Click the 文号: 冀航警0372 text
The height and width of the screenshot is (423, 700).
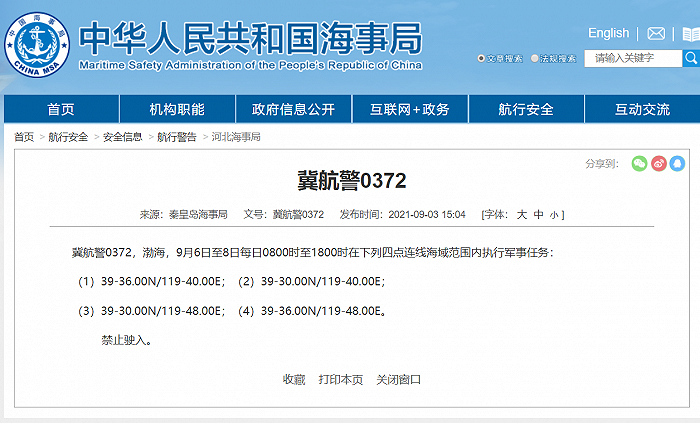[283, 215]
